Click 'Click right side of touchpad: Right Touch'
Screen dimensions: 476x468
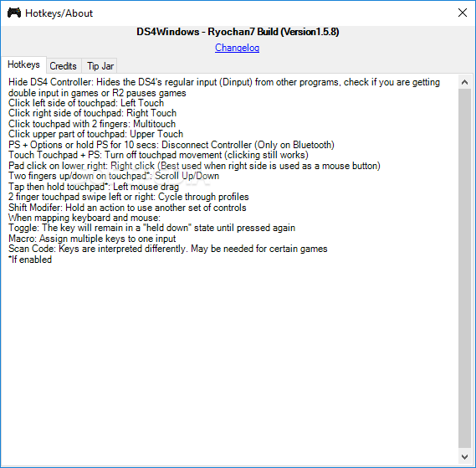point(92,113)
